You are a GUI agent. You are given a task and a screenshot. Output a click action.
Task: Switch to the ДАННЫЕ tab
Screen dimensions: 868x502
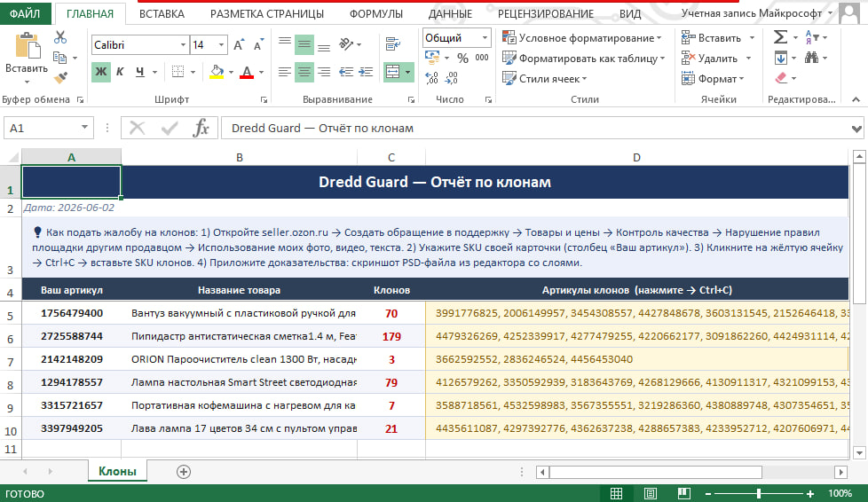pos(450,14)
